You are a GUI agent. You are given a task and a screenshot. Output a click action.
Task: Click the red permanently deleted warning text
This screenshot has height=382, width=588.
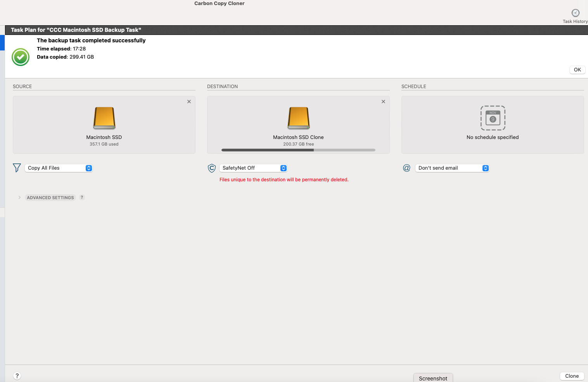point(284,180)
